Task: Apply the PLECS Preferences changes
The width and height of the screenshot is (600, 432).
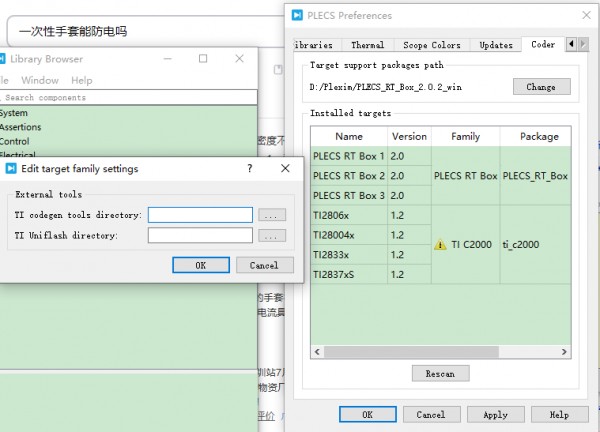Action: click(x=496, y=415)
